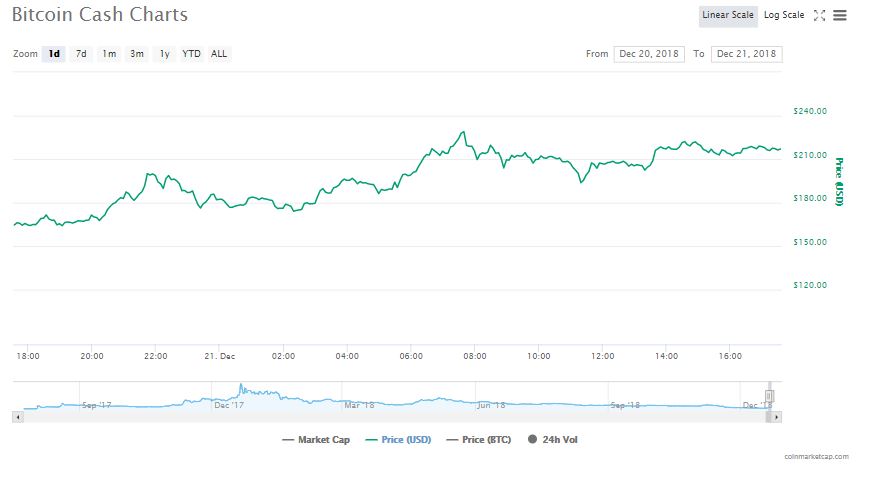Click the coinmarketcap.com credit text
Image resolution: width=877 pixels, height=482 pixels.
pyautogui.click(x=816, y=457)
